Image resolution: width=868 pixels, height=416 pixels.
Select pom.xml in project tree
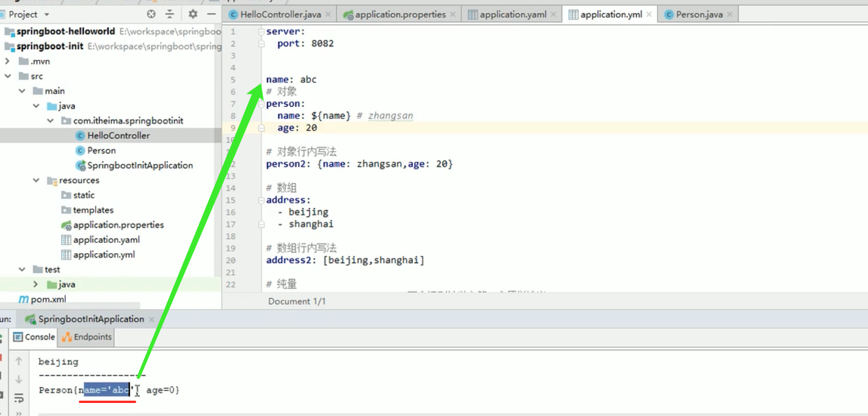click(49, 299)
